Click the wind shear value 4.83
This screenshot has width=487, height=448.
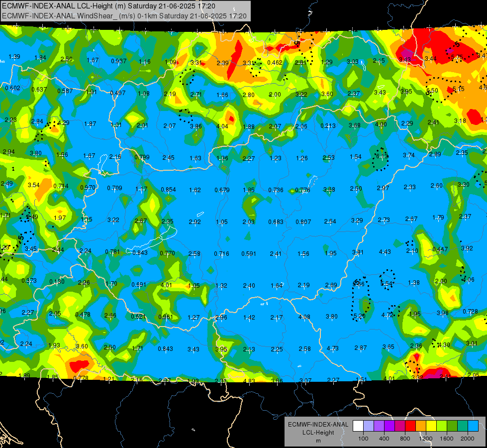click(249, 381)
